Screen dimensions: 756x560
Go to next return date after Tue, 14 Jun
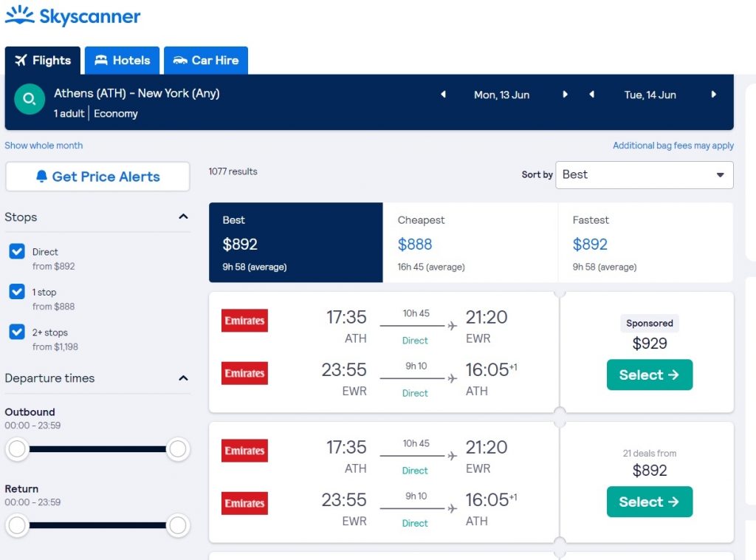714,95
